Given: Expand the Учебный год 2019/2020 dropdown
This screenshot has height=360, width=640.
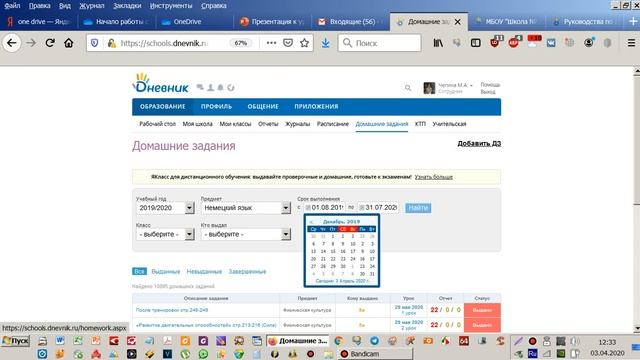Looking at the screenshot, I should 189,208.
